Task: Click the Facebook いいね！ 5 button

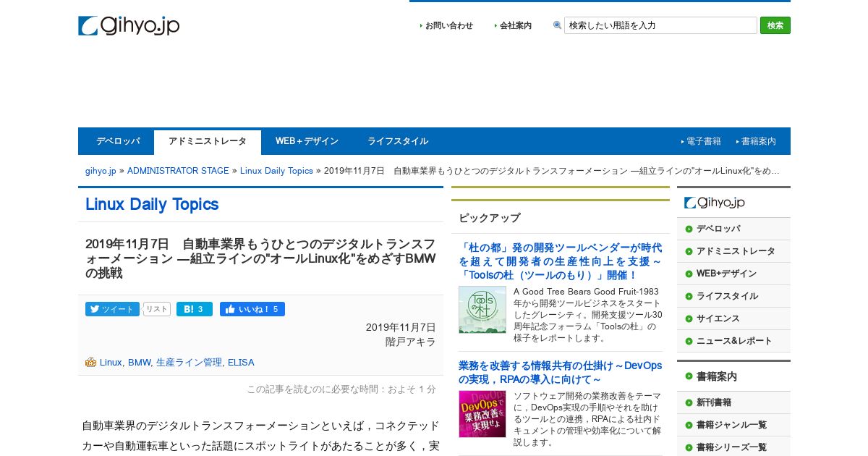Action: (252, 309)
